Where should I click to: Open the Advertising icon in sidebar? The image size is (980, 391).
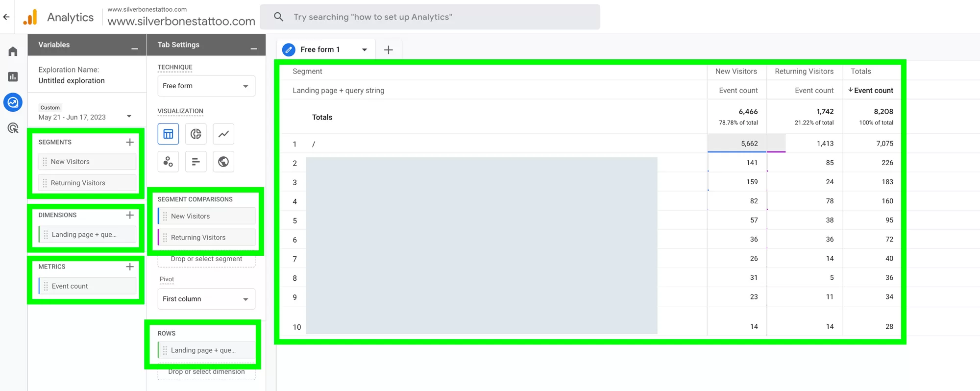coord(13,128)
